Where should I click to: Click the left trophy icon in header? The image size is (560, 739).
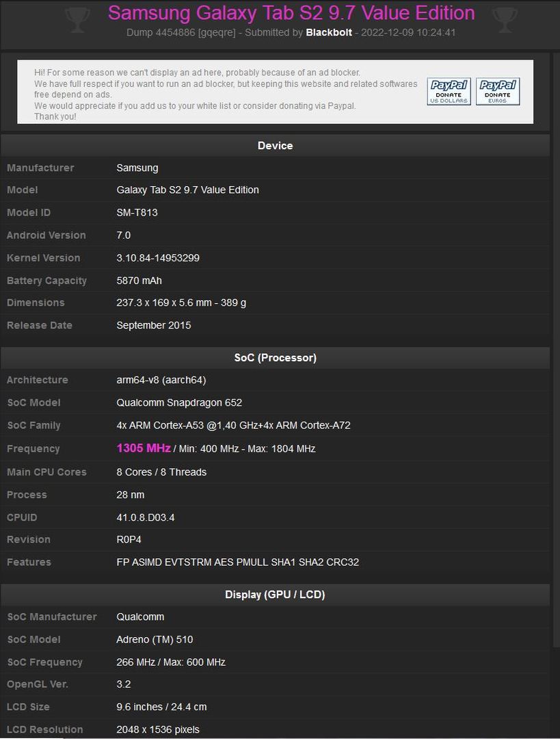tap(77, 21)
